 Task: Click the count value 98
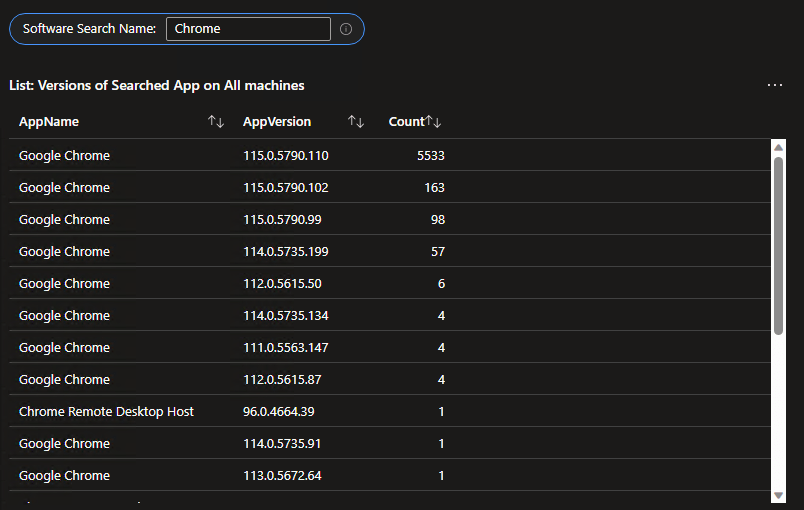pyautogui.click(x=438, y=220)
